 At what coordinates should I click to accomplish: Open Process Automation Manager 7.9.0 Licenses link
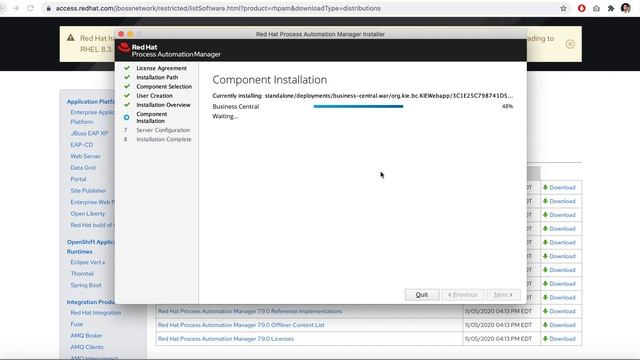click(226, 339)
